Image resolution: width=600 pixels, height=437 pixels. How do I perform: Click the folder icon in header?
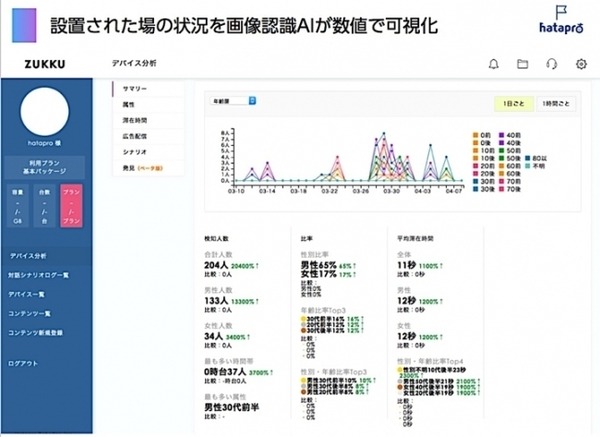522,64
